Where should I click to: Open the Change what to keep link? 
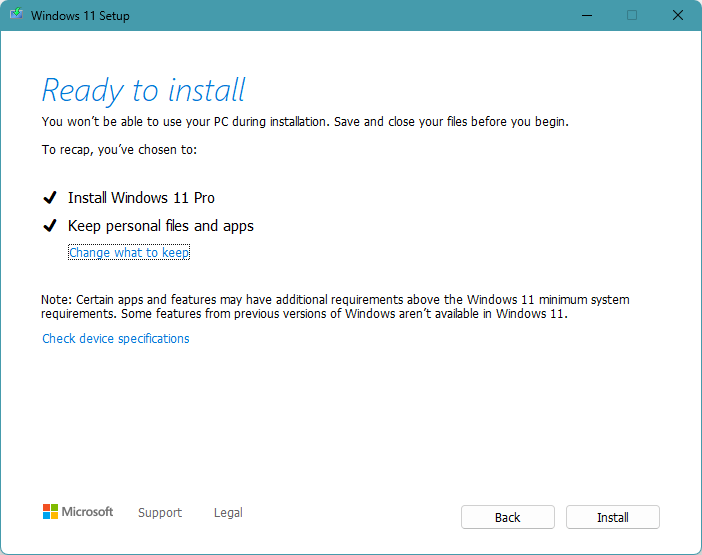(x=129, y=252)
